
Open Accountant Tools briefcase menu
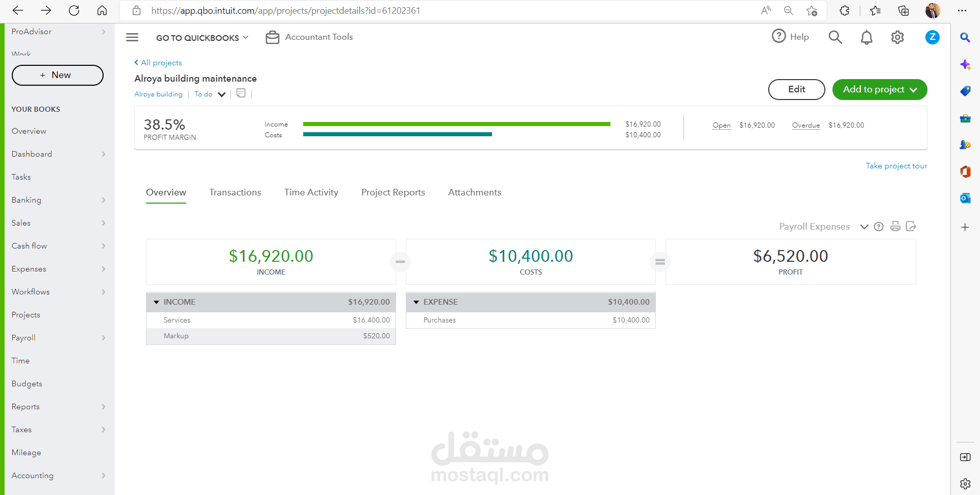(x=309, y=37)
